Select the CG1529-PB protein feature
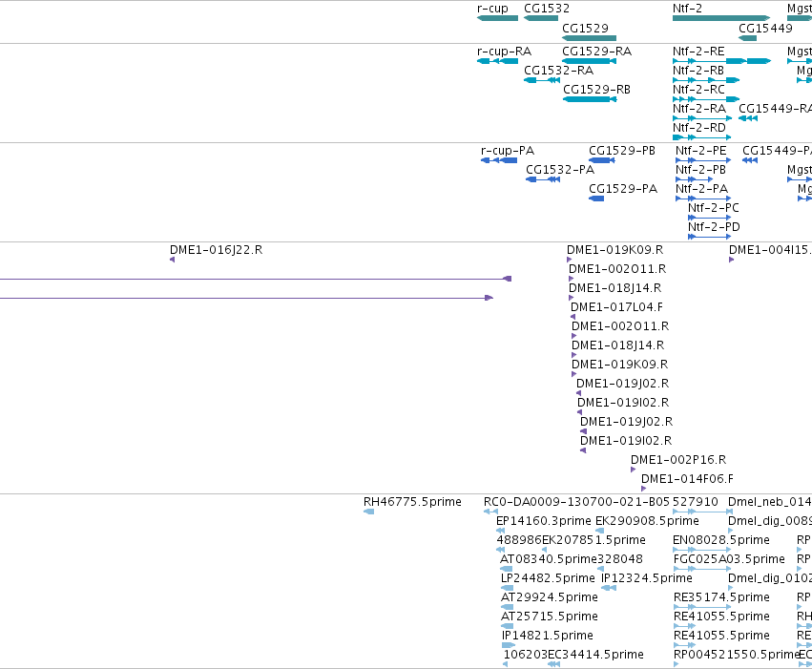Viewport: 812px width, 669px height. 602,160
